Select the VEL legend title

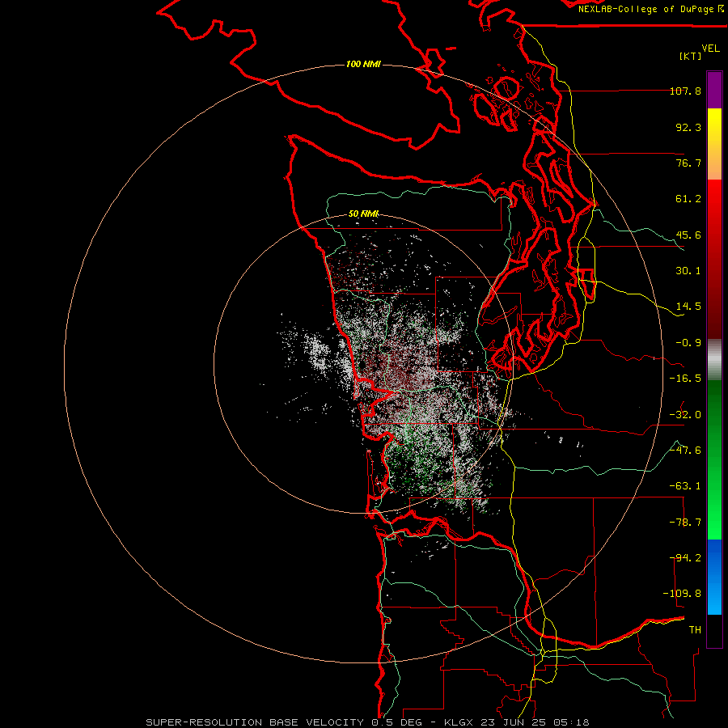tap(710, 49)
